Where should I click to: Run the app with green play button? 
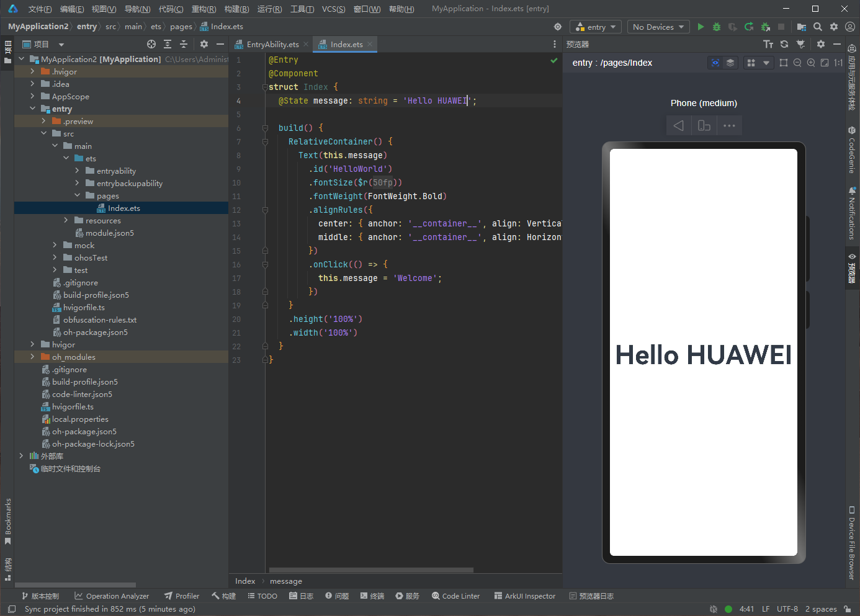click(701, 27)
